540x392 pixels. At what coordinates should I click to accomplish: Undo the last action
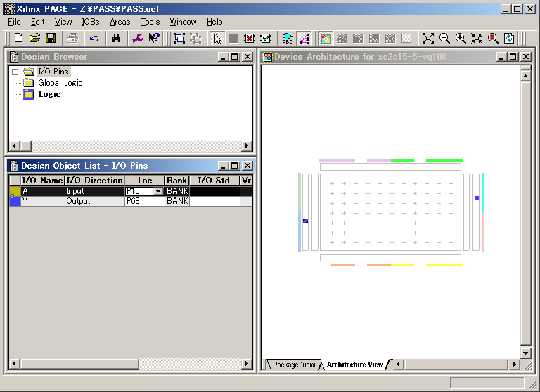(94, 38)
